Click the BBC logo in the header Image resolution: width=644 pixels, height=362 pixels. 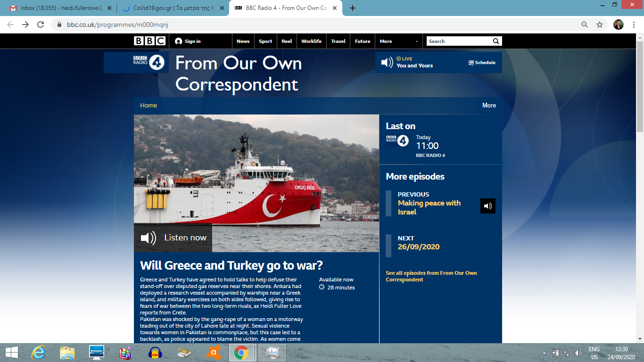(149, 41)
